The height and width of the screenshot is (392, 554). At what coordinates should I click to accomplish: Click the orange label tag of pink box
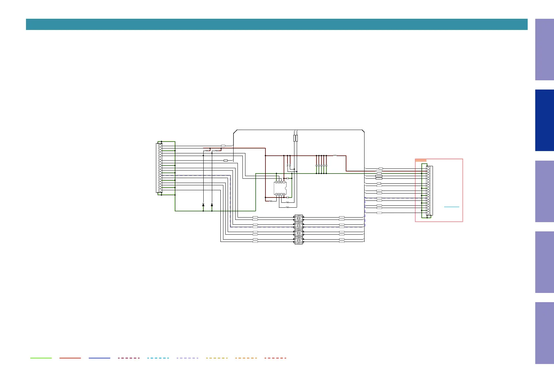(421, 160)
